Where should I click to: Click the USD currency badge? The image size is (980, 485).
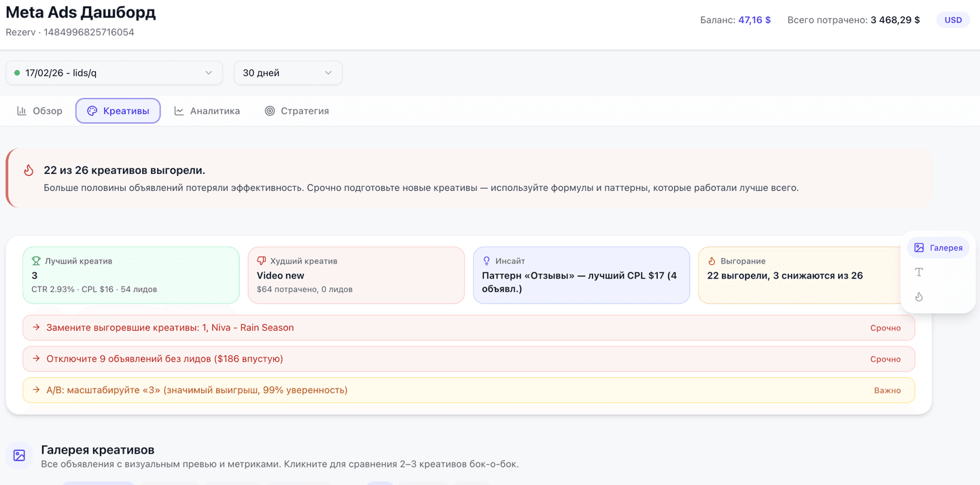click(x=953, y=20)
